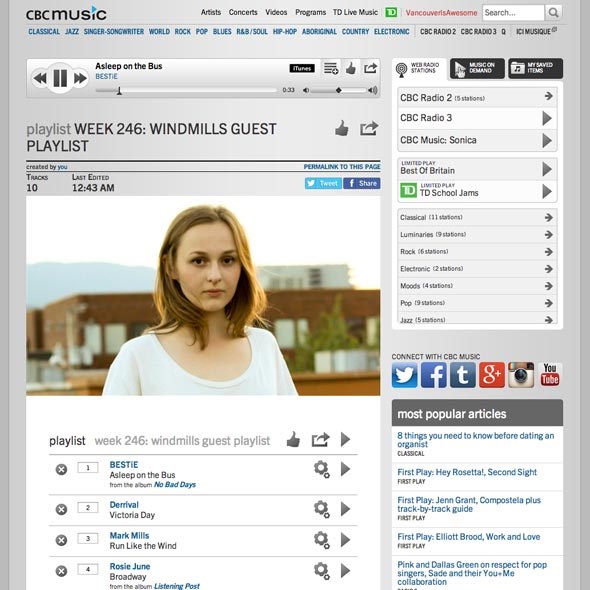Open the Permalink to this page
Image resolution: width=590 pixels, height=590 pixels.
342,167
